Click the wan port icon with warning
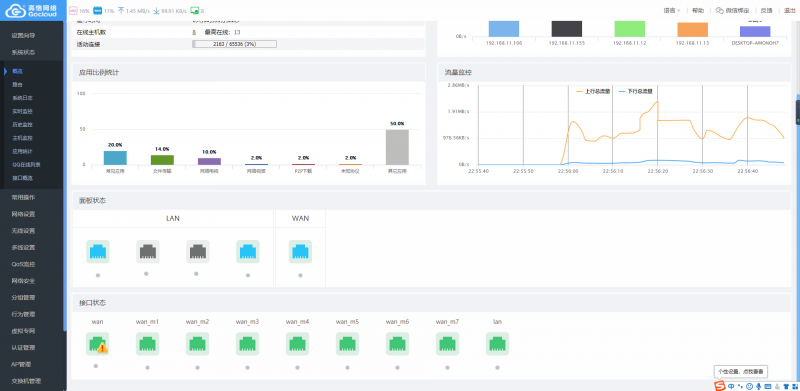The width and height of the screenshot is (800, 391). (97, 344)
